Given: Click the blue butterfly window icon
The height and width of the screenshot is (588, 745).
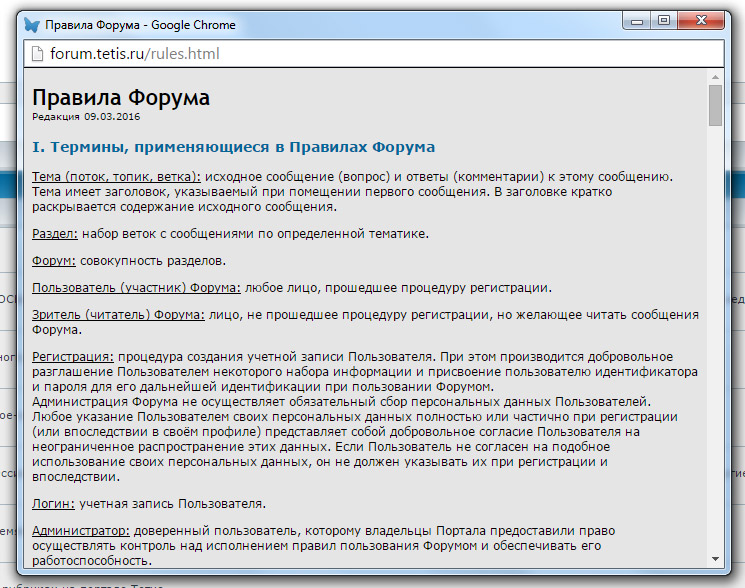Looking at the screenshot, I should 32,25.
